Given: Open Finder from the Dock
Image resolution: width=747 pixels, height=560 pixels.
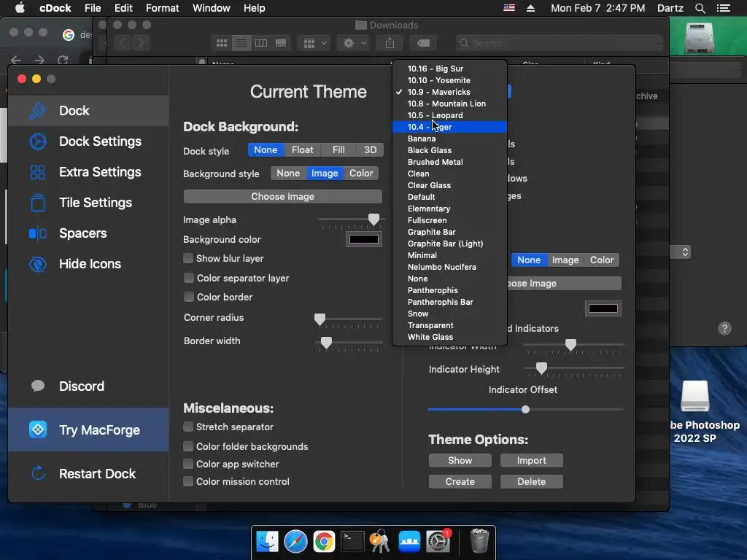Looking at the screenshot, I should click(267, 542).
